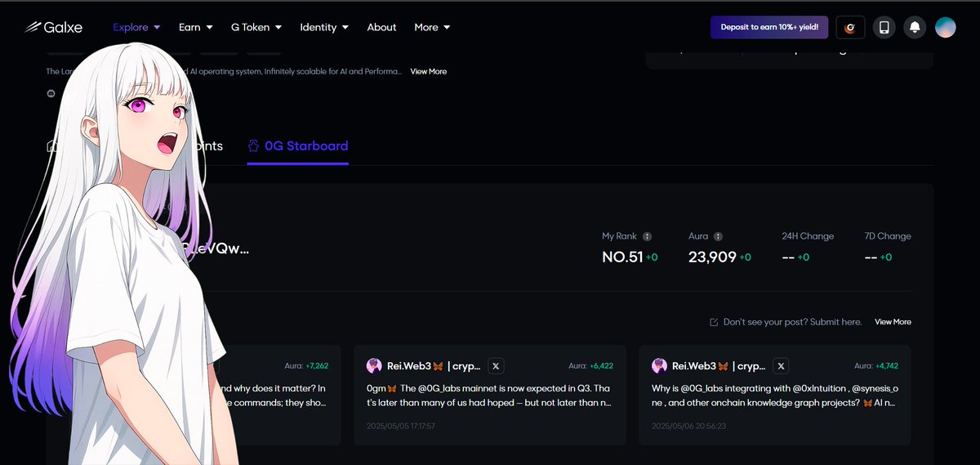Click Rei.Web3 name on the 0xIntuition post
Viewport: 980px width, 465px height.
[x=719, y=366]
